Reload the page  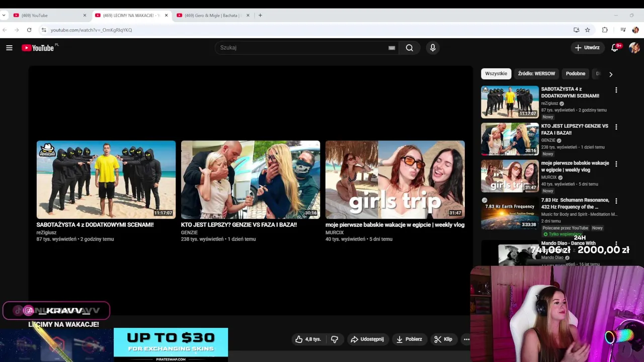click(29, 30)
